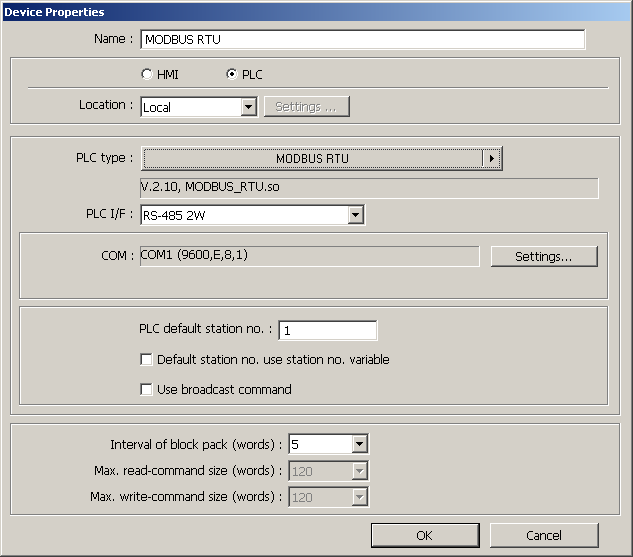The height and width of the screenshot is (557, 633).
Task: Click the Name input field
Action: click(x=363, y=40)
